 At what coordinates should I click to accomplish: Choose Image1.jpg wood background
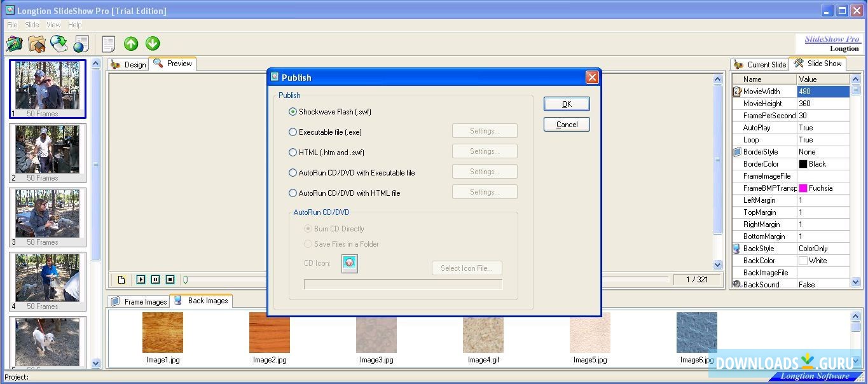(162, 333)
